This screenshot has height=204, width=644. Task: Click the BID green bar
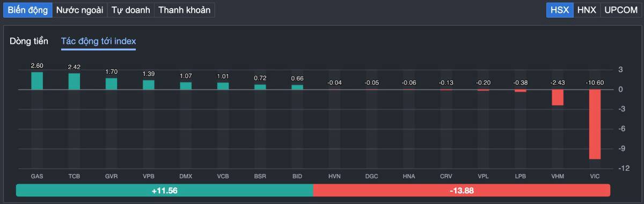point(297,87)
